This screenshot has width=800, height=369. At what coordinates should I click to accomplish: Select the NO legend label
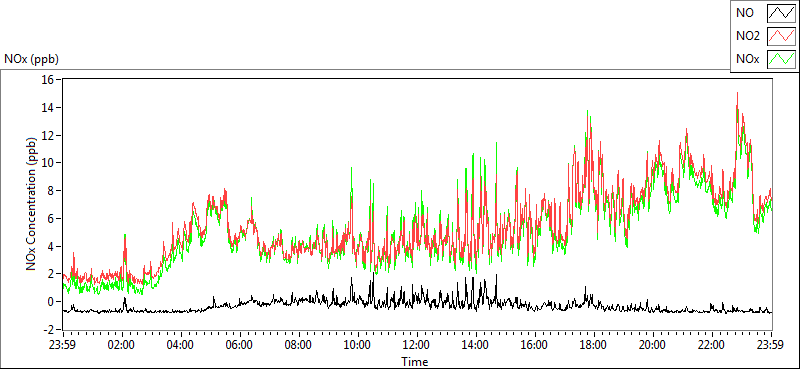(743, 14)
